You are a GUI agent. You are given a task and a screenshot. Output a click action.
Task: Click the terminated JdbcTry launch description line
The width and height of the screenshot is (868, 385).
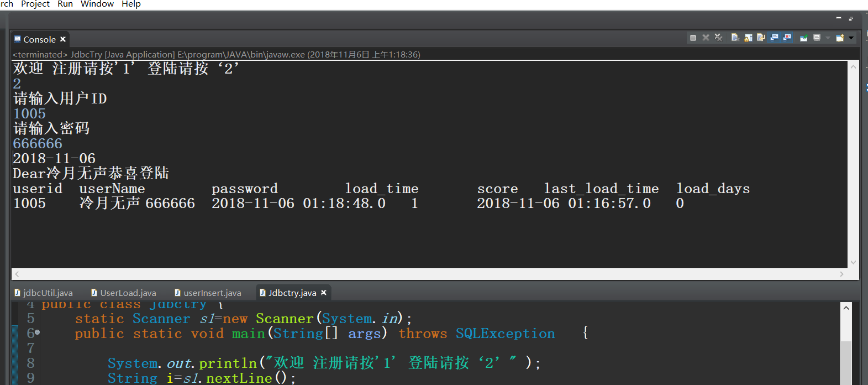(x=217, y=54)
